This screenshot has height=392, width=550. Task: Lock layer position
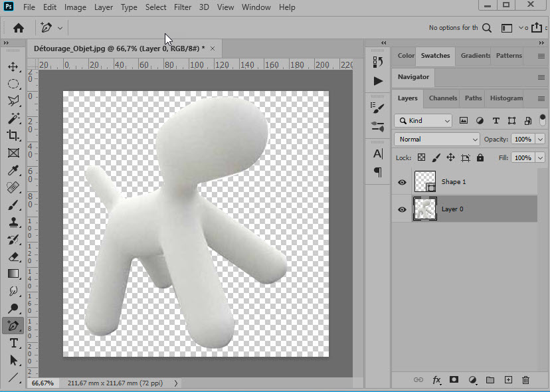coord(450,157)
